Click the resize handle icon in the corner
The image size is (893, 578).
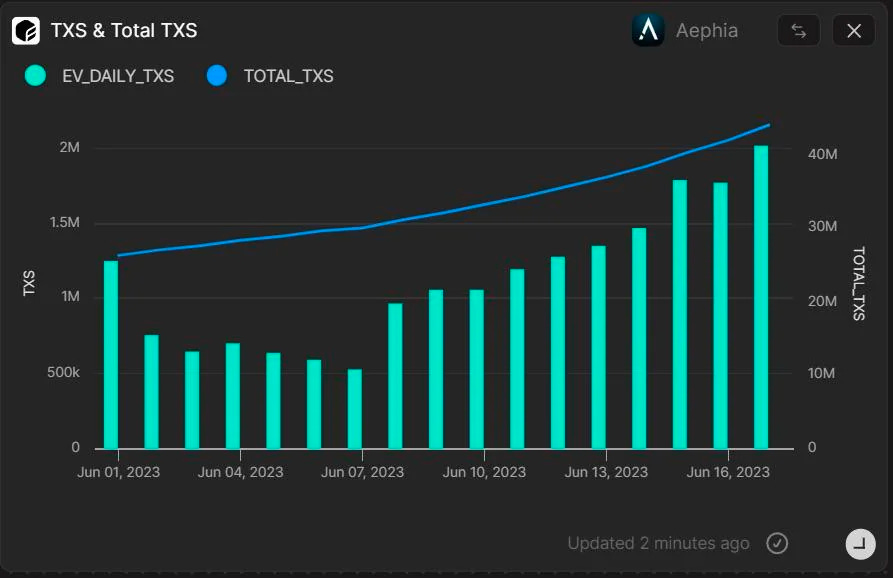coord(860,544)
